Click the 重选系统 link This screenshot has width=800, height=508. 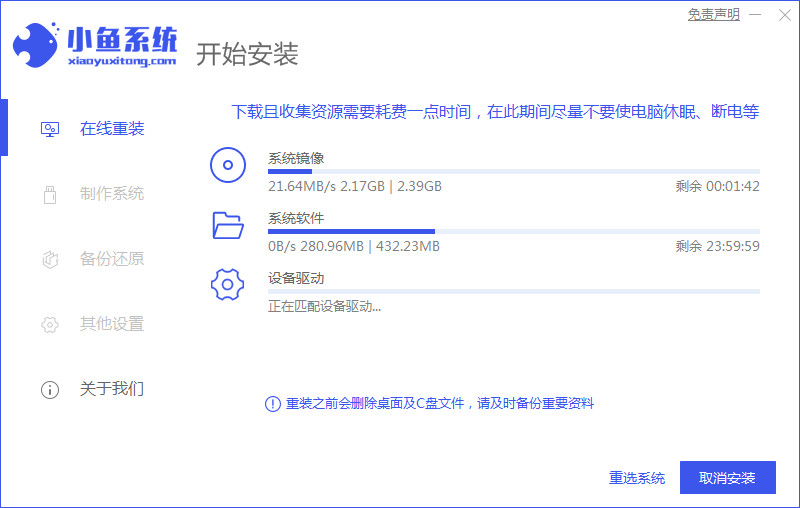(637, 478)
